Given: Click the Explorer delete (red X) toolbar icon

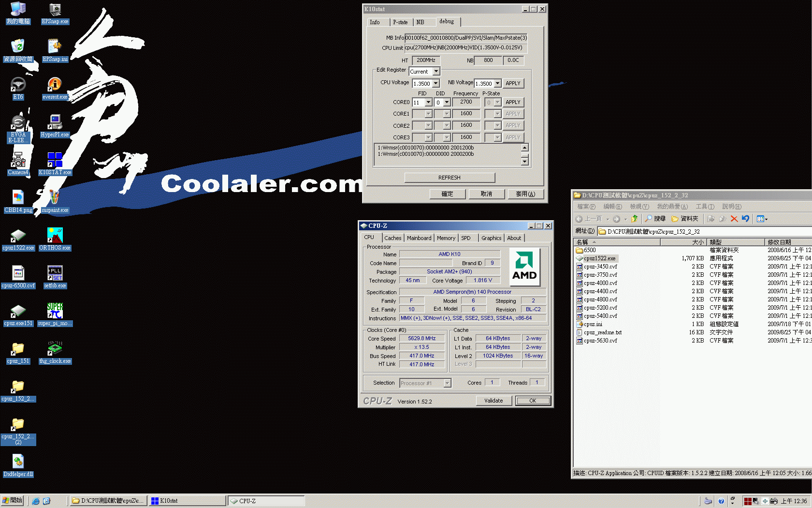Looking at the screenshot, I should pyautogui.click(x=734, y=219).
